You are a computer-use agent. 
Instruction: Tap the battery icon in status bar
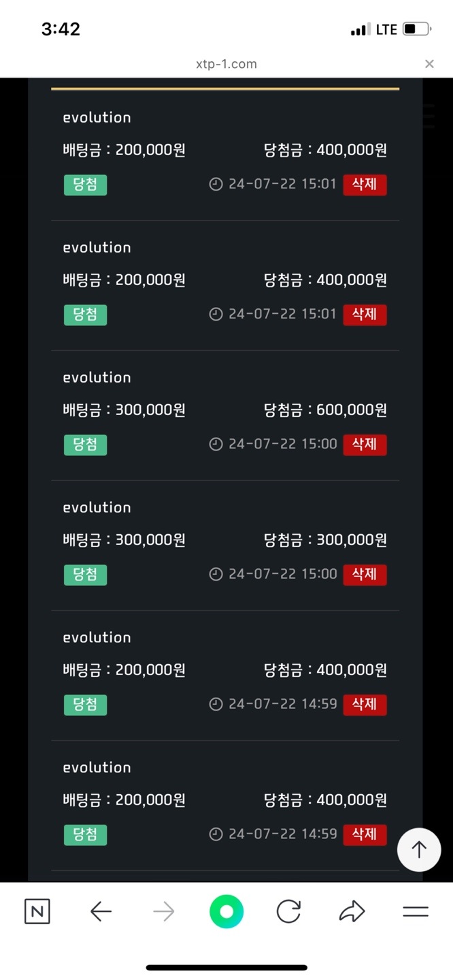click(416, 29)
